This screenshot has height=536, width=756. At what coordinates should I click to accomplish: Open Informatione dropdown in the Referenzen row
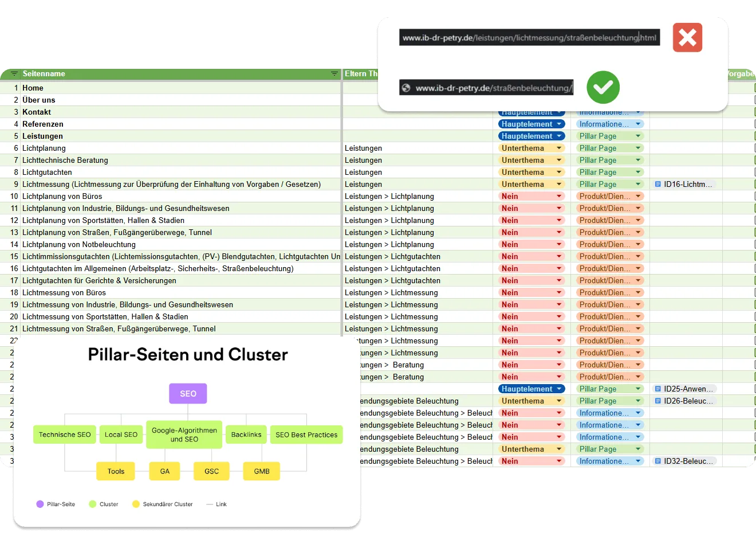tap(610, 124)
